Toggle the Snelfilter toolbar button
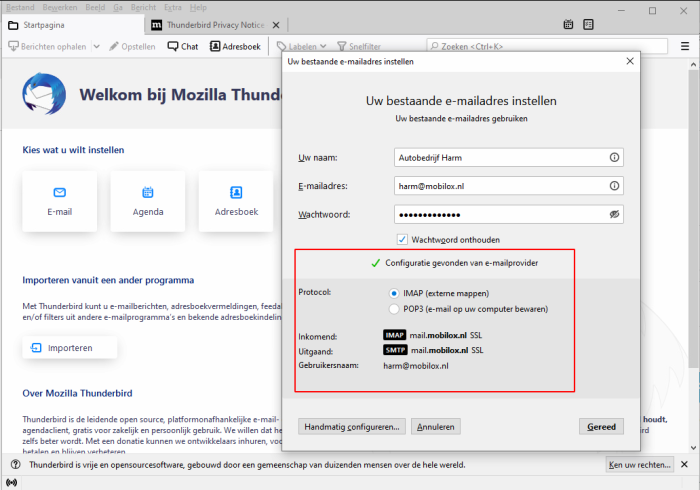The height and width of the screenshot is (490, 700). click(359, 46)
